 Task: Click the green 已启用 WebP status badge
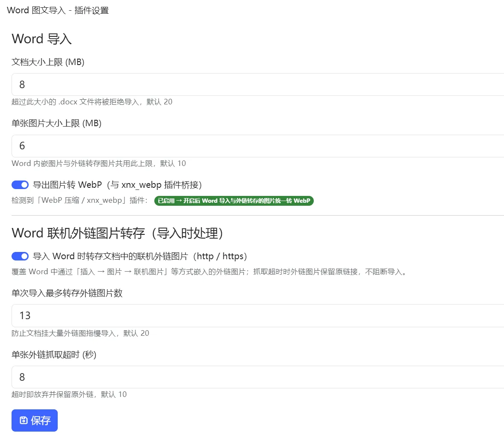234,201
